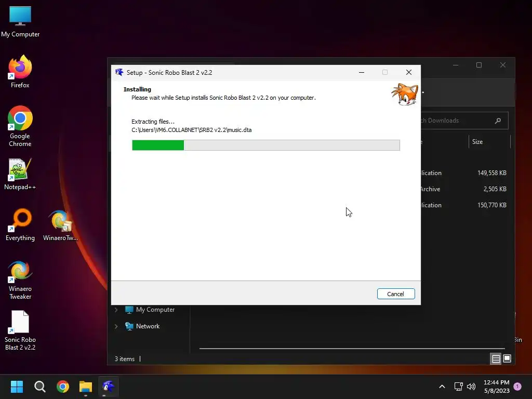This screenshot has width=532, height=399.
Task: Click the installation progress bar
Action: 265,145
